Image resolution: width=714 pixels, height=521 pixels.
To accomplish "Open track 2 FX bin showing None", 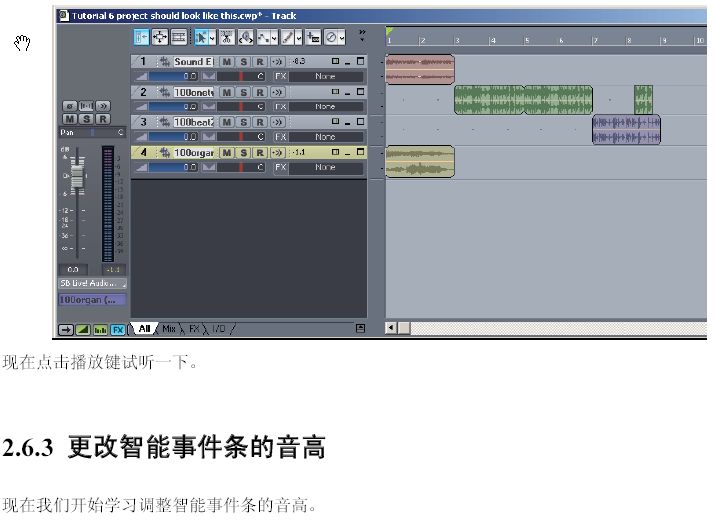I will click(326, 107).
